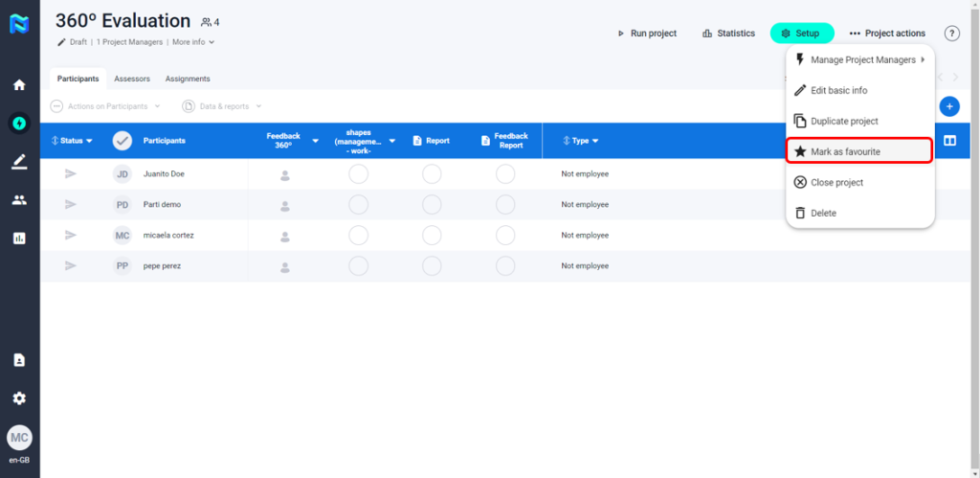This screenshot has height=478, width=980.
Task: Open settings gear in sidebar
Action: tap(19, 398)
